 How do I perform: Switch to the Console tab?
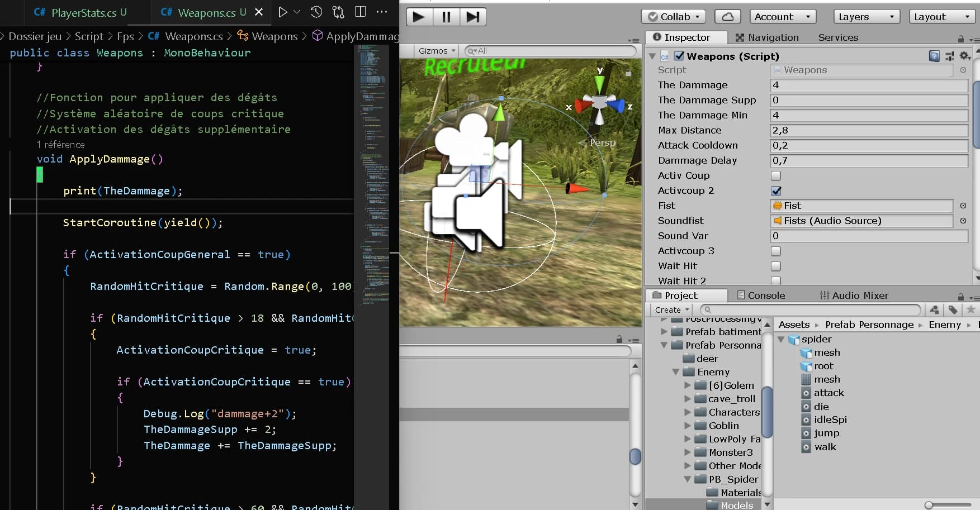coord(761,295)
